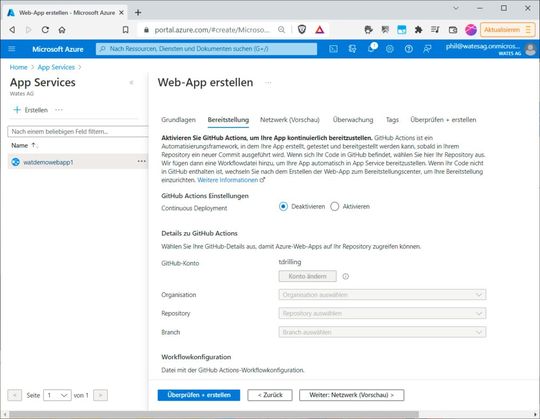The height and width of the screenshot is (419, 540).
Task: Open more options next to Erstellen
Action: (x=59, y=110)
